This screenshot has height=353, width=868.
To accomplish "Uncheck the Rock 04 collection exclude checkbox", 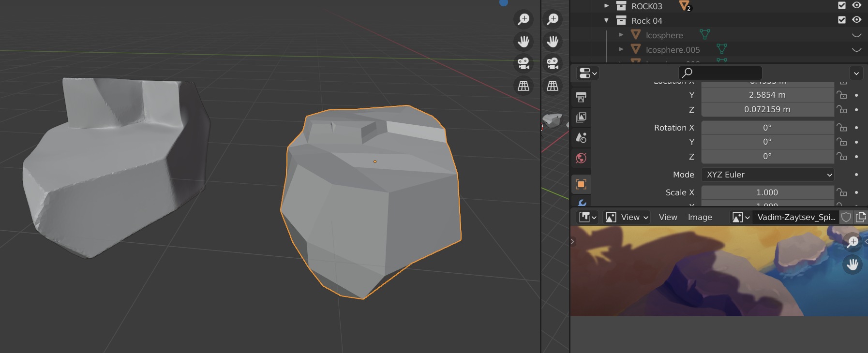I will point(842,20).
